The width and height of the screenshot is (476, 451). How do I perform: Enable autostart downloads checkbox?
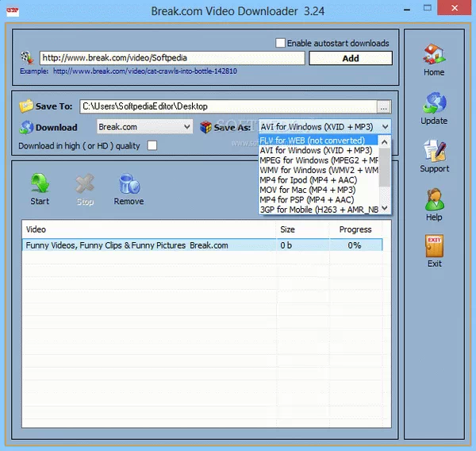[280, 43]
